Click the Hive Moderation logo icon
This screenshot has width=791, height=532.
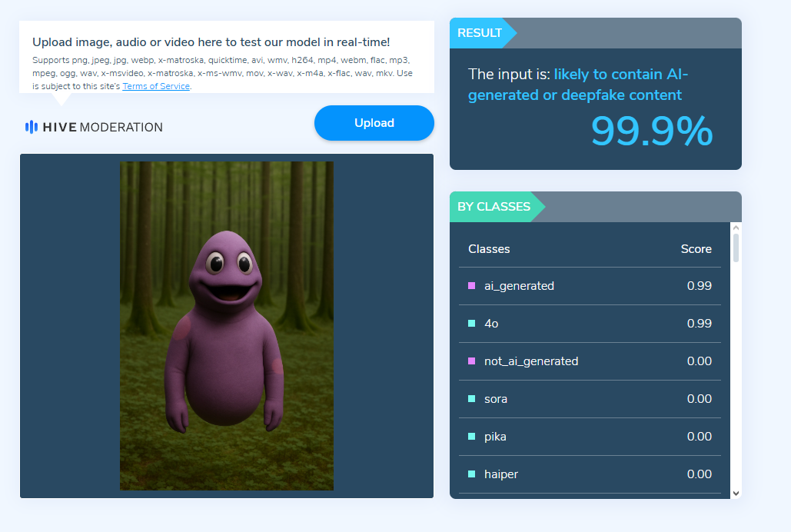click(32, 127)
